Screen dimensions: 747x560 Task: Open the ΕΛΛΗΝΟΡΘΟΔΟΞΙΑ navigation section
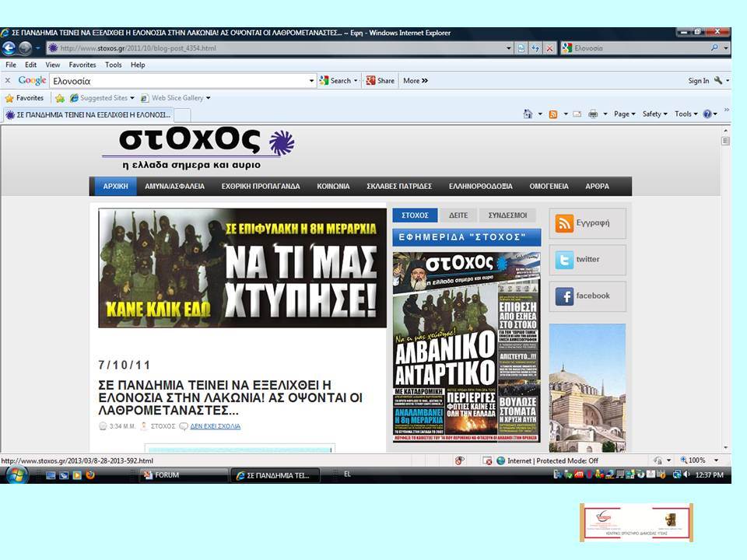click(480, 186)
